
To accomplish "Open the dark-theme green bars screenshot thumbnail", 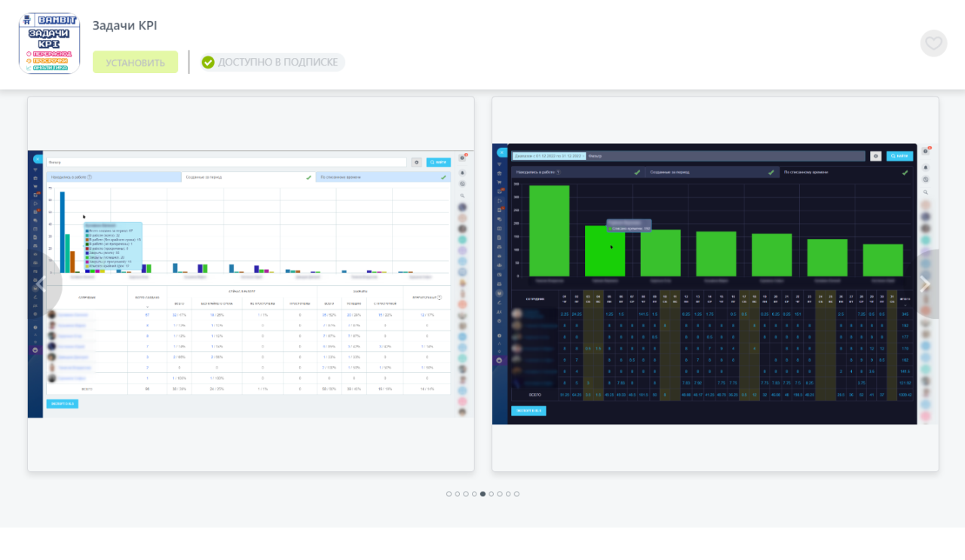I will click(715, 284).
